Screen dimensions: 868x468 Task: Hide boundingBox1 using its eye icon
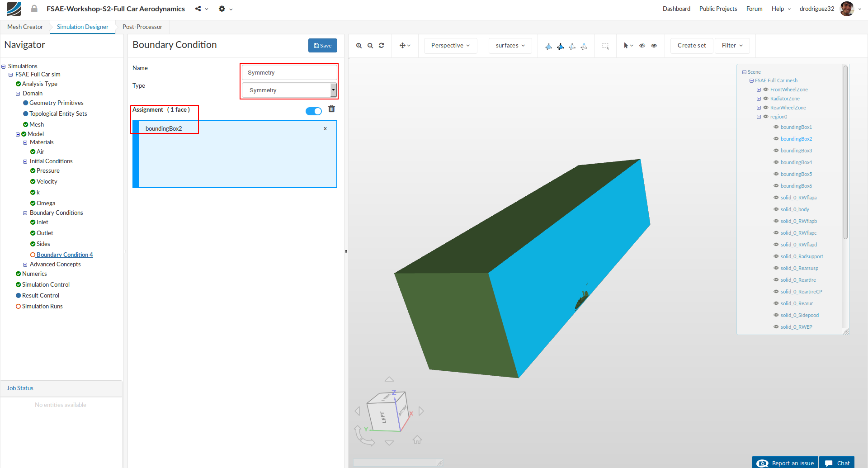pos(776,127)
